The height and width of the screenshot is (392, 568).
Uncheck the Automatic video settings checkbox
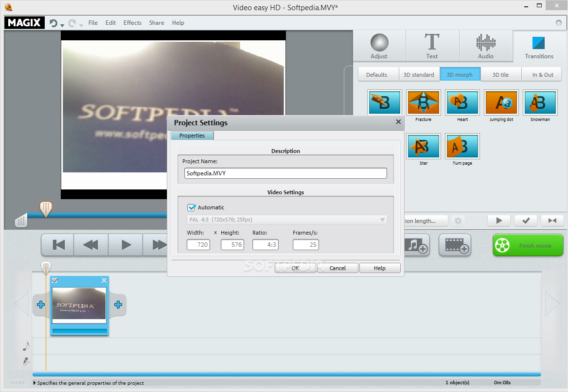click(x=191, y=207)
